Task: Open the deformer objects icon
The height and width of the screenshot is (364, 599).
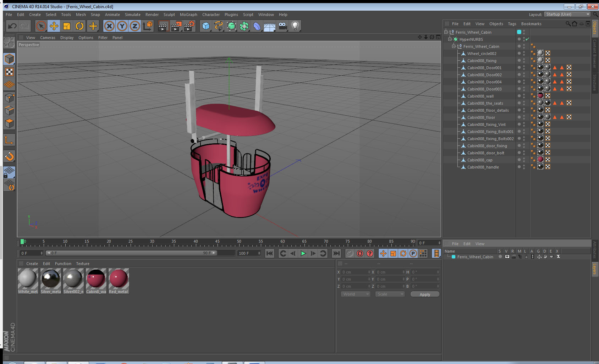Action: pyautogui.click(x=257, y=26)
